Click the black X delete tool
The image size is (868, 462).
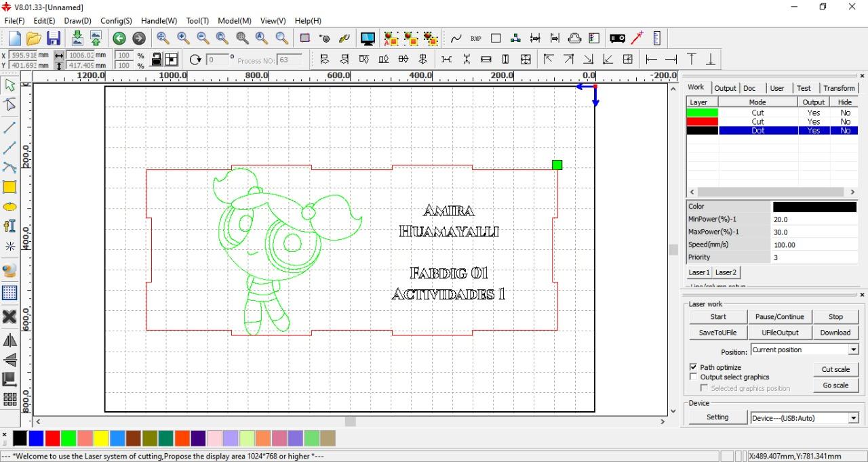(9, 316)
